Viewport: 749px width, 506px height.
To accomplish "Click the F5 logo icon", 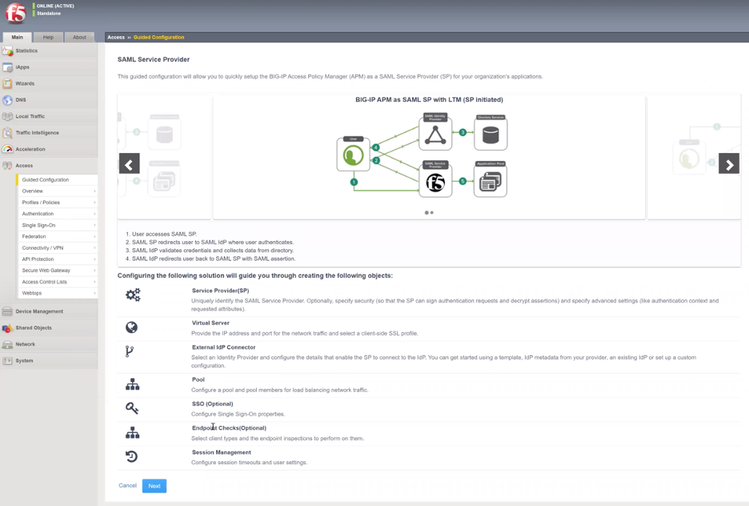I will pyautogui.click(x=15, y=13).
